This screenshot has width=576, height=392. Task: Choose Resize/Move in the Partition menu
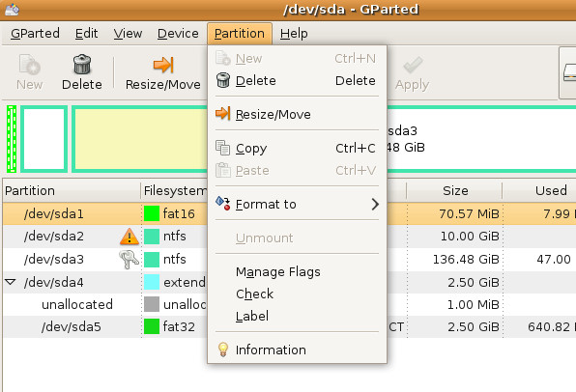(297, 114)
